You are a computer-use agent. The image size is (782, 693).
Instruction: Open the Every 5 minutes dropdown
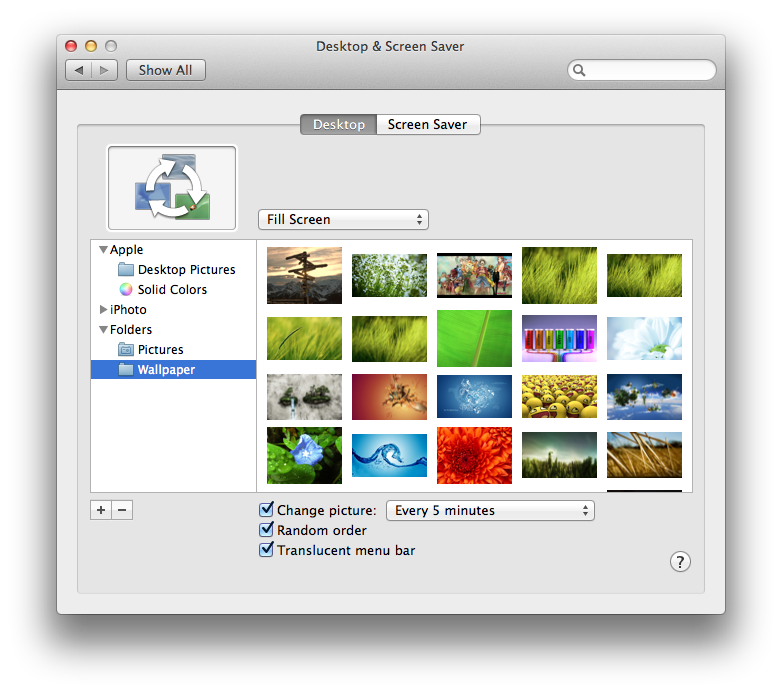point(490,511)
